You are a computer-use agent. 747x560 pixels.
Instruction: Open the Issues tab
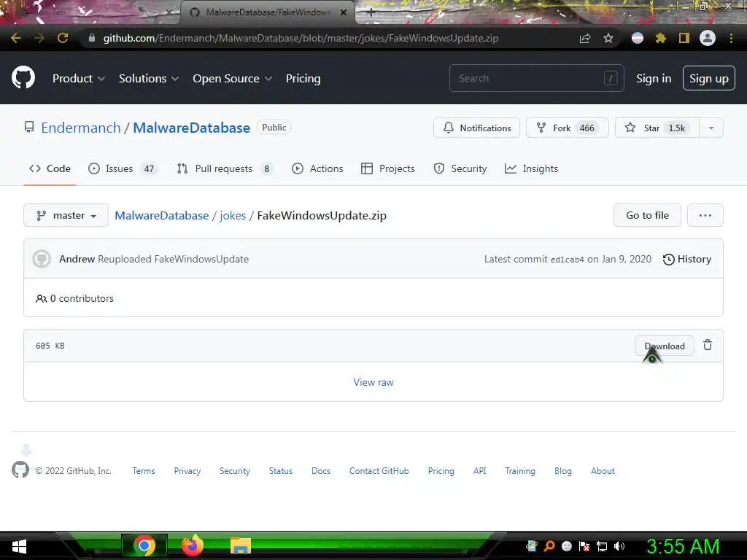click(x=122, y=168)
